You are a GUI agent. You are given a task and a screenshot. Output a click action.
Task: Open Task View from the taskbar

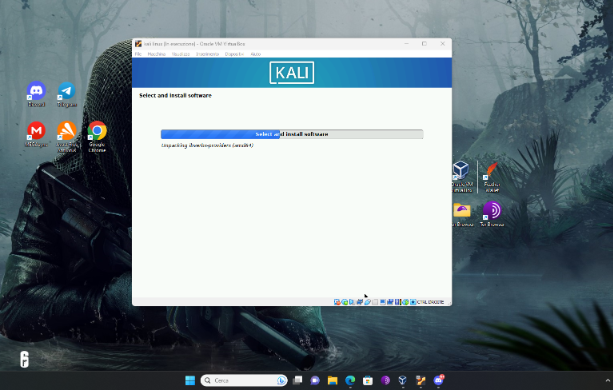click(298, 380)
